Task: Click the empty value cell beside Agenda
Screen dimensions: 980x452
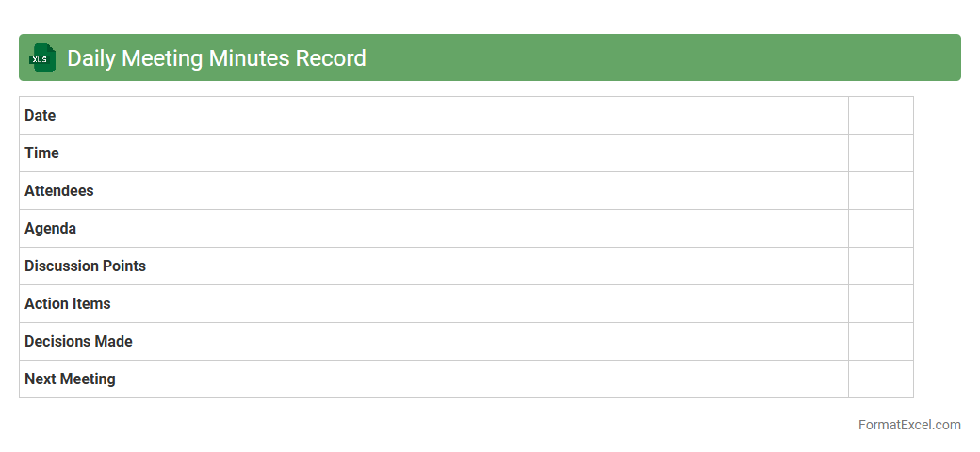Action: pyautogui.click(x=880, y=229)
